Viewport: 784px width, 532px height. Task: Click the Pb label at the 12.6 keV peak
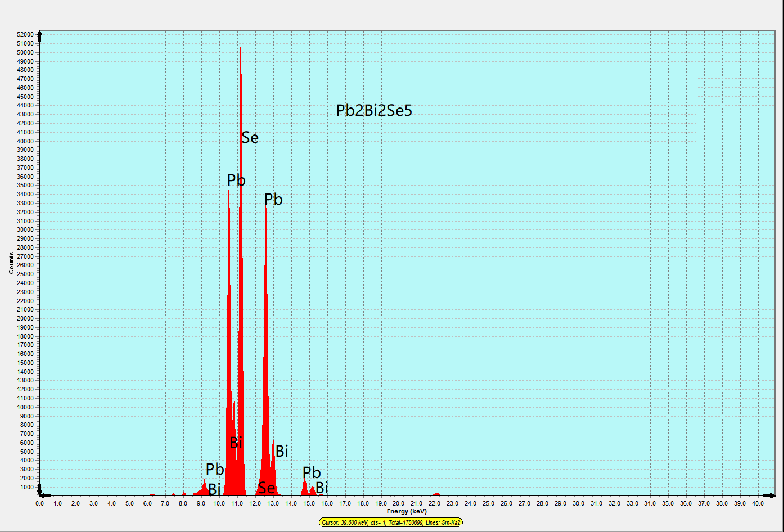click(273, 199)
